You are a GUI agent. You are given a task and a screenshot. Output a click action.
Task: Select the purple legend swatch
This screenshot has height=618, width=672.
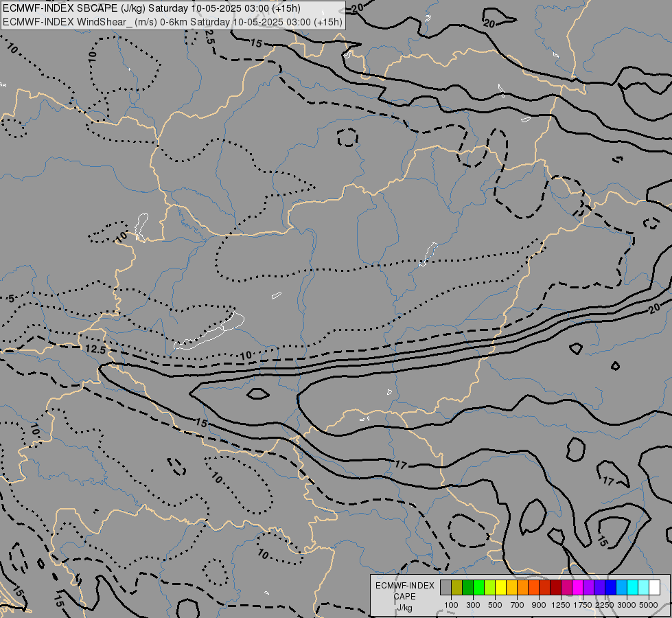[x=588, y=588]
